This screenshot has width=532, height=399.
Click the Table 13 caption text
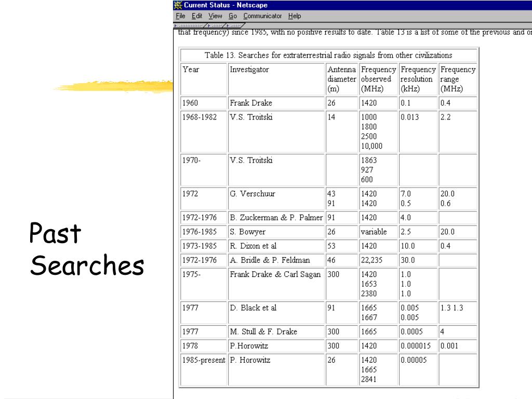(328, 55)
